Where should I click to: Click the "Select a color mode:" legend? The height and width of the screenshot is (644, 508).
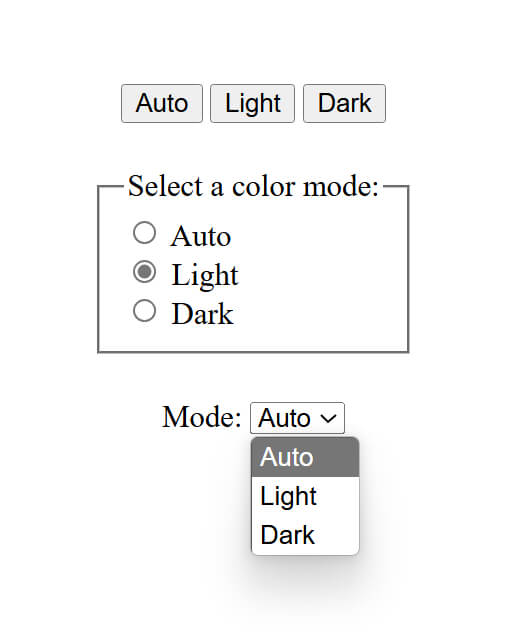point(253,186)
